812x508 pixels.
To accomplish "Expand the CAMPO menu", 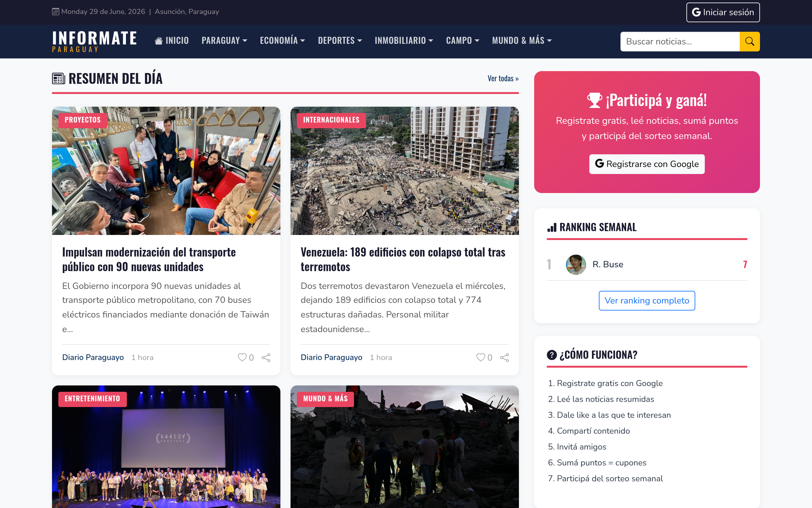I will click(463, 41).
